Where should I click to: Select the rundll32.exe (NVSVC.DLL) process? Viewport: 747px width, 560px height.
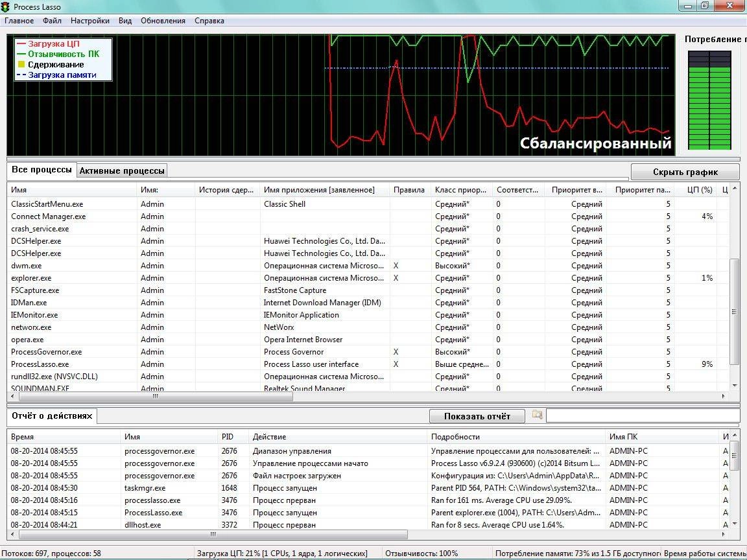tap(368, 377)
